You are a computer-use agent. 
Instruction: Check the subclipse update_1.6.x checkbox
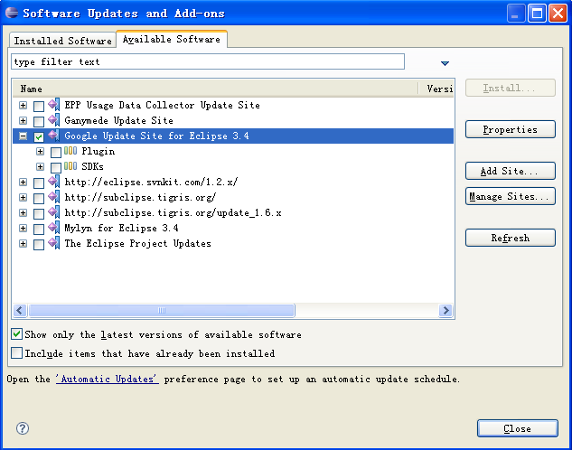(x=39, y=214)
